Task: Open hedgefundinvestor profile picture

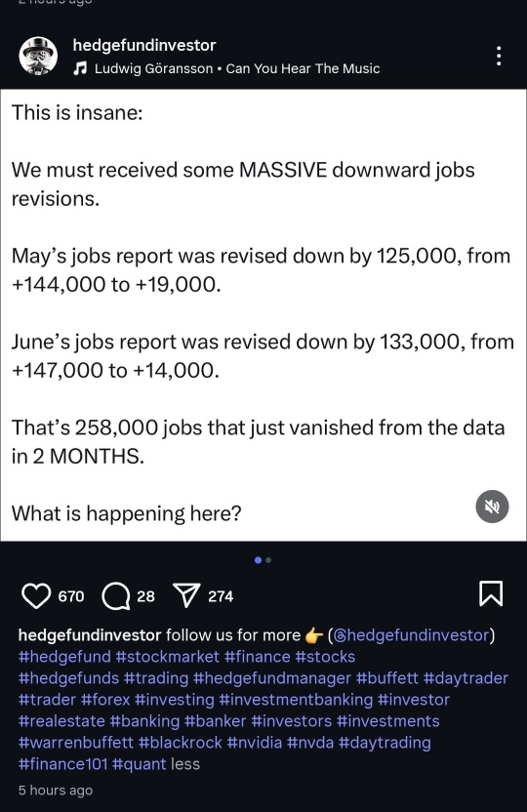Action: click(x=38, y=56)
